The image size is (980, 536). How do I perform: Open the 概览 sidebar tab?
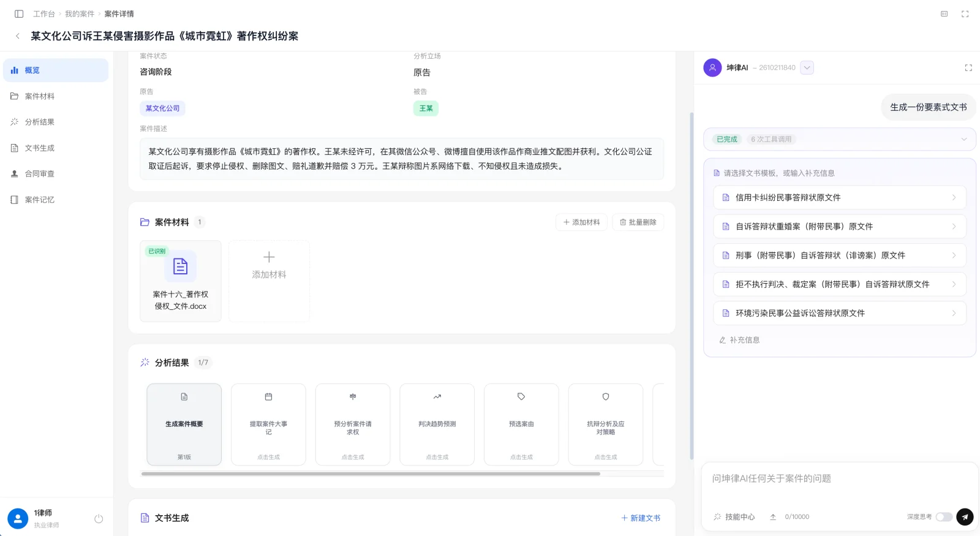[56, 70]
